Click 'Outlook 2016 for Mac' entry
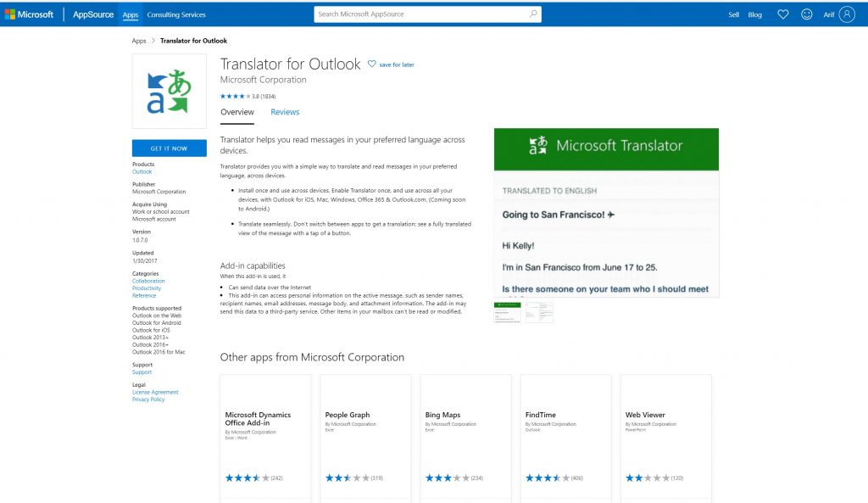This screenshot has height=503, width=868. (159, 352)
